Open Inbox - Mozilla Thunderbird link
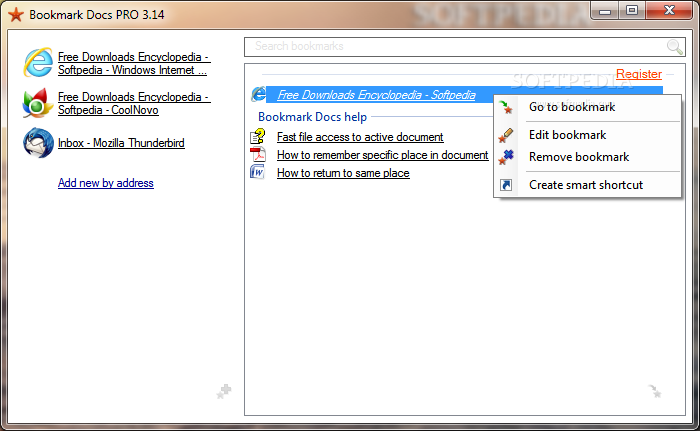700x431 pixels. point(121,143)
